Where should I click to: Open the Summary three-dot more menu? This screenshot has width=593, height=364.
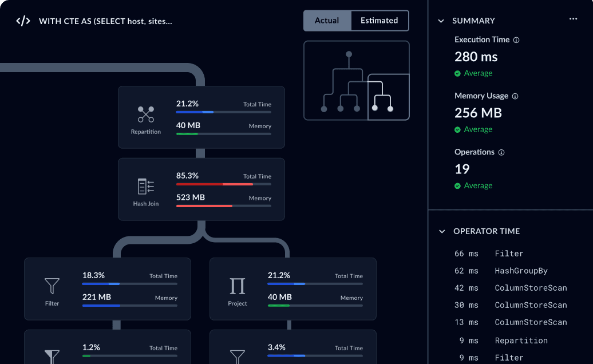click(574, 19)
